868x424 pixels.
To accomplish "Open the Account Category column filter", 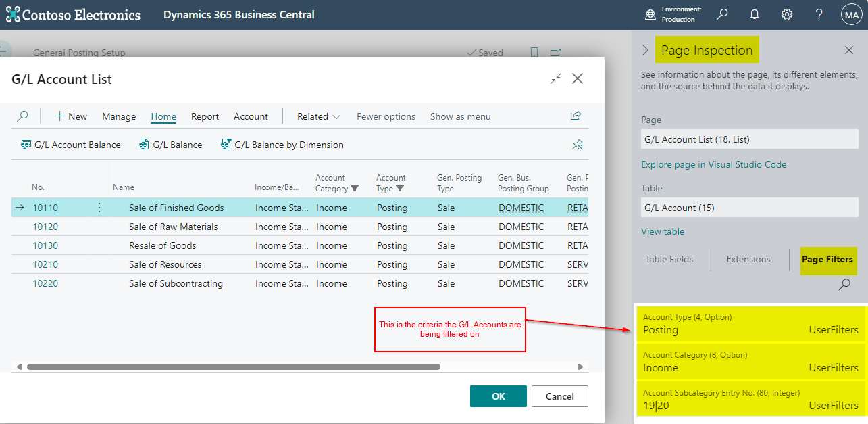I will (x=354, y=188).
